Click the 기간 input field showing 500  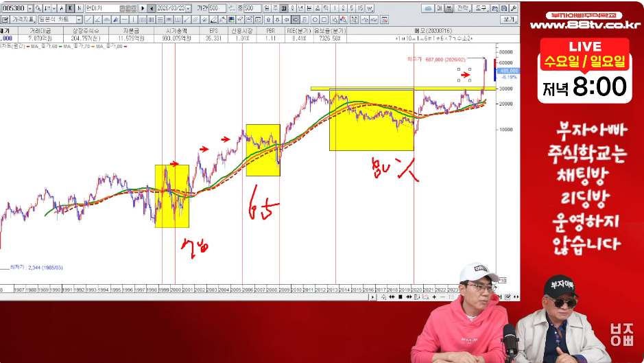pyautogui.click(x=218, y=8)
